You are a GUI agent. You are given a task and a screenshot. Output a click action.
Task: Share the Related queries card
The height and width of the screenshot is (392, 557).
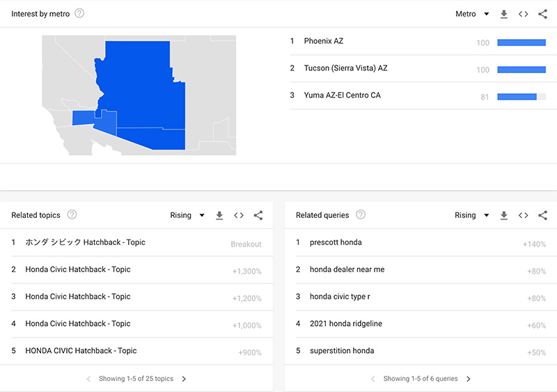point(542,215)
